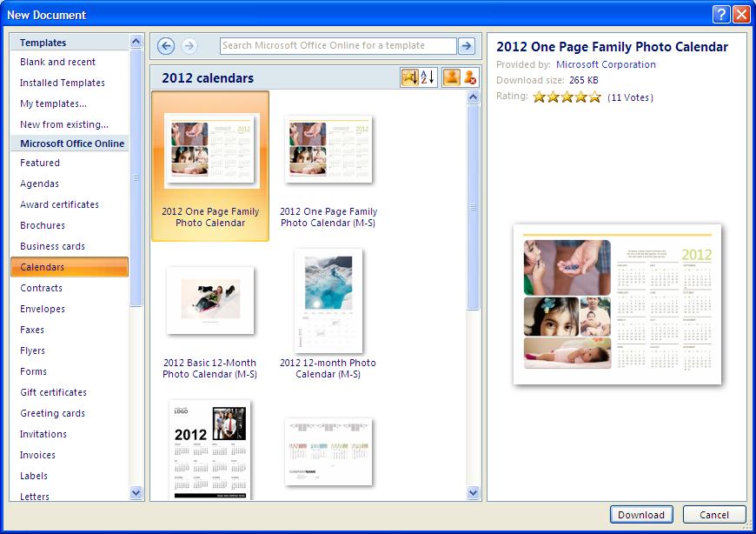The height and width of the screenshot is (534, 756).
Task: Click template gallery scroll up arrow
Action: 474,97
